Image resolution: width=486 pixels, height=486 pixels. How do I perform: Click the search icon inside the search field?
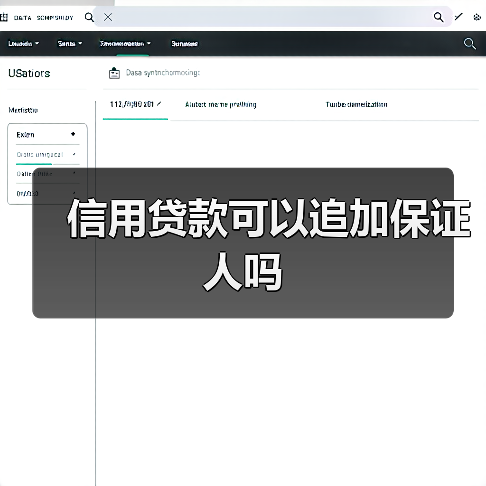[438, 17]
